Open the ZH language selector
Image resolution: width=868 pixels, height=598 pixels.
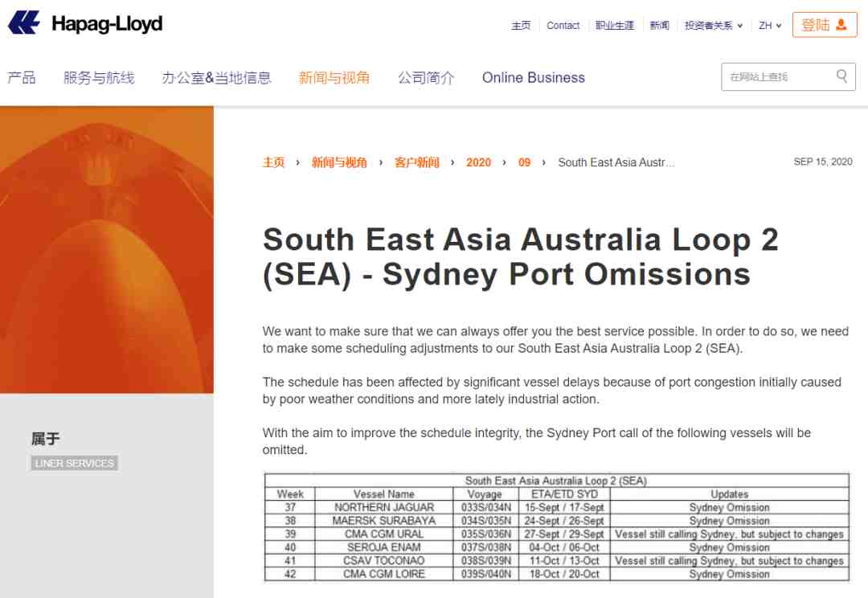click(x=770, y=26)
